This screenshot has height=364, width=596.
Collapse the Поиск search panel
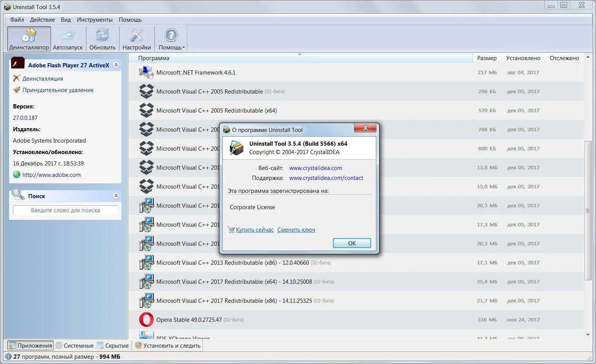point(116,196)
